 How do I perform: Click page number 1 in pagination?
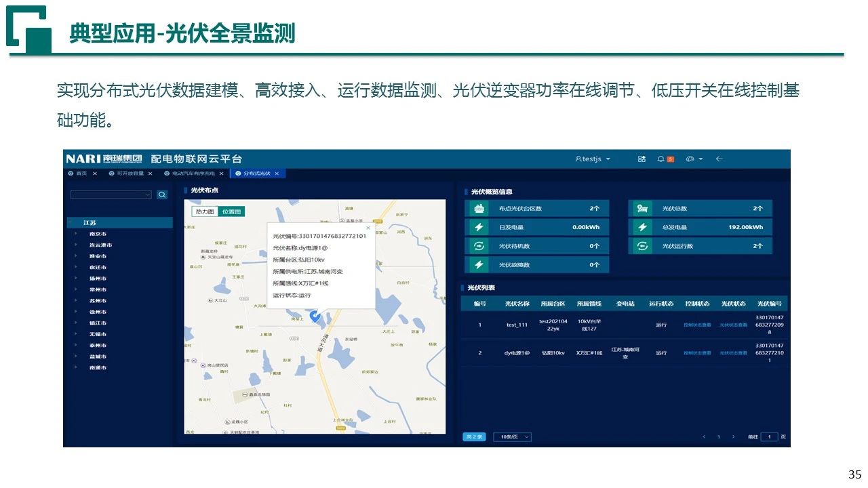[x=719, y=437]
